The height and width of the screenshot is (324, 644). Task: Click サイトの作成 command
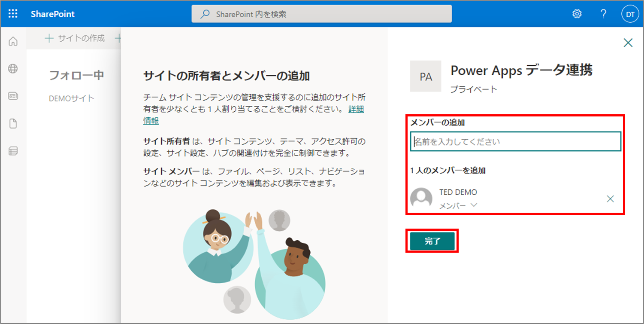point(75,38)
